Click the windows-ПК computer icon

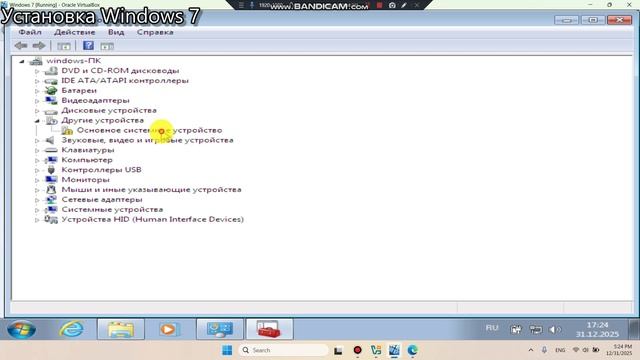pyautogui.click(x=36, y=61)
